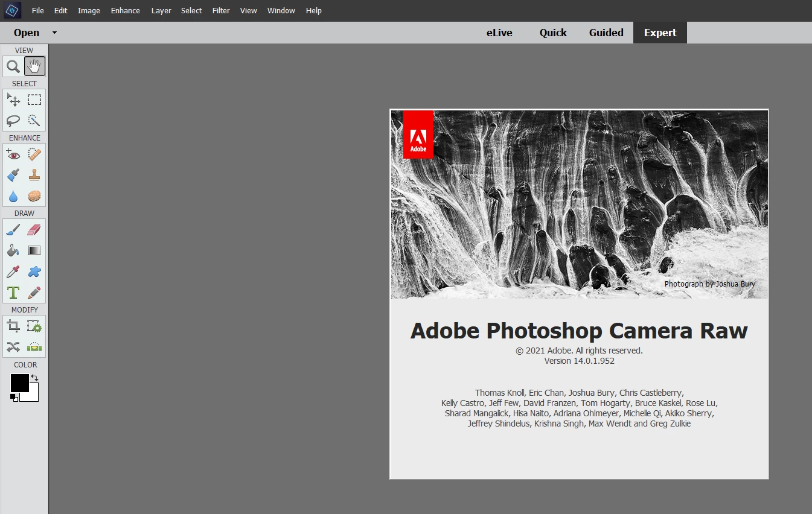The image size is (812, 514).
Task: Select the Pencil tool
Action: click(x=34, y=293)
